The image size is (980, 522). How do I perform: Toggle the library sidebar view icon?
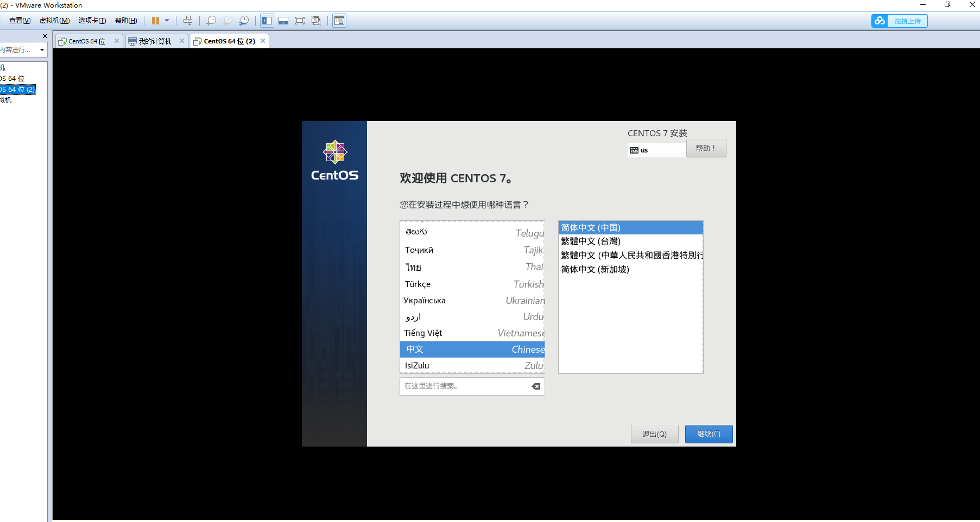pyautogui.click(x=267, y=21)
